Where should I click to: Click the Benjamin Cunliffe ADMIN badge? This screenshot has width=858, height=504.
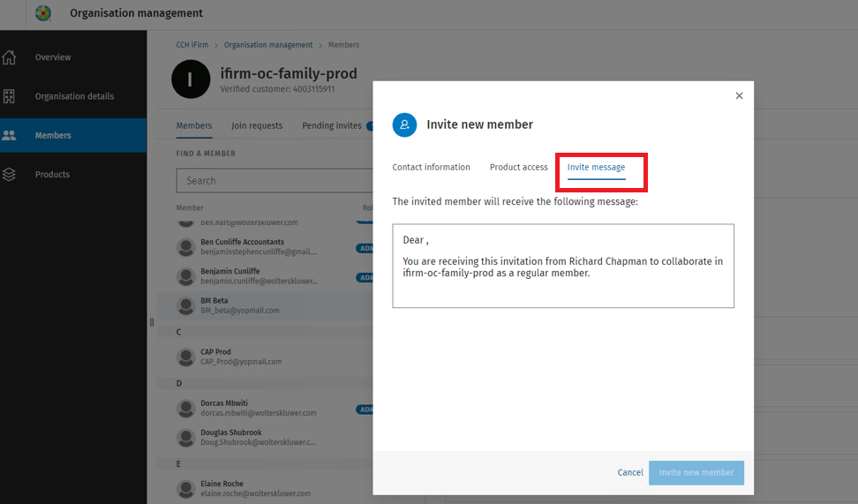[x=365, y=277]
